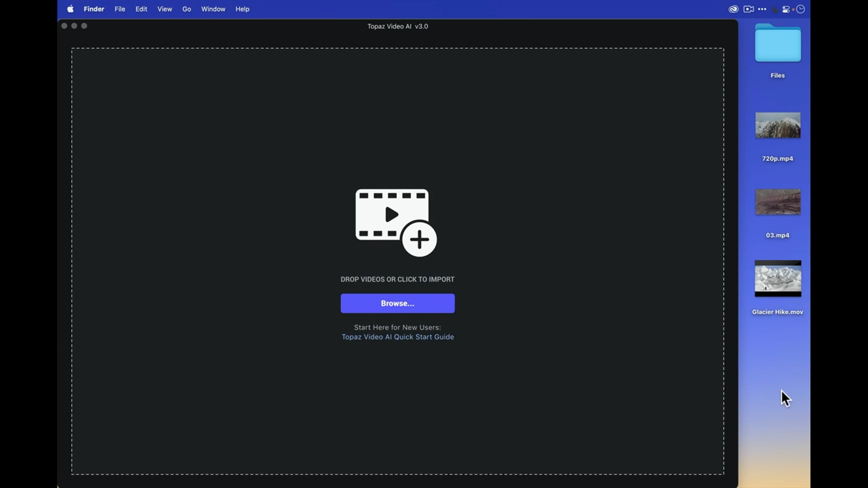This screenshot has height=488, width=868.
Task: Open the Apple menu
Action: (x=71, y=9)
